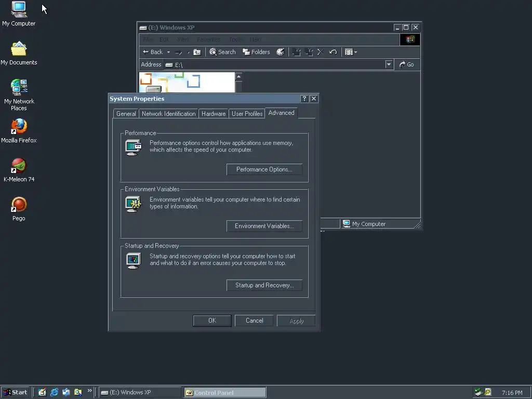This screenshot has height=399, width=532.
Task: Open the Start menu
Action: point(15,392)
